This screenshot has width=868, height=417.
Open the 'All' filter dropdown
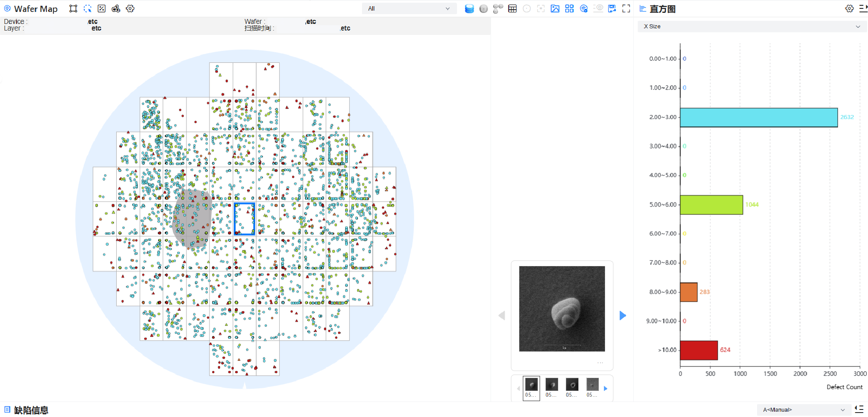coord(409,8)
